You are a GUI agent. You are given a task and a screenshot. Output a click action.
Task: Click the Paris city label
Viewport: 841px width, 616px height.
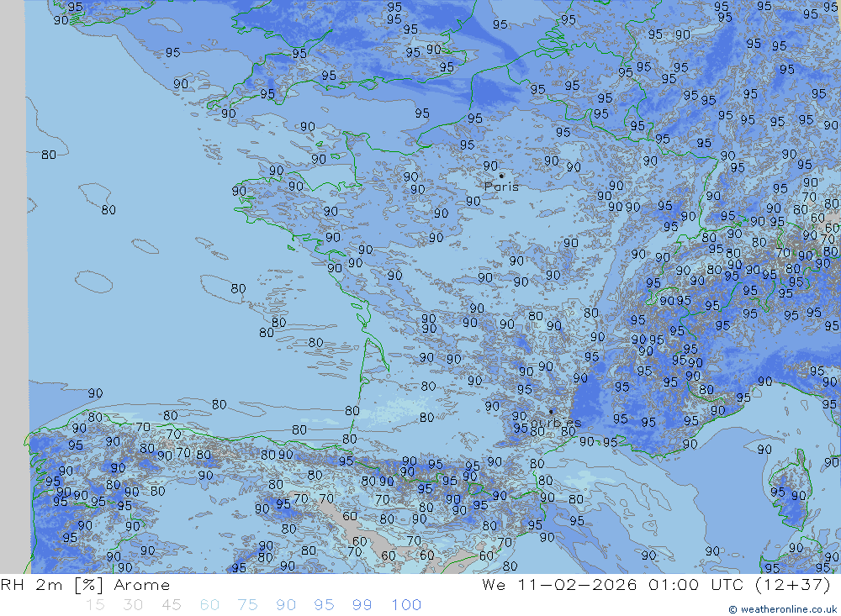click(501, 187)
